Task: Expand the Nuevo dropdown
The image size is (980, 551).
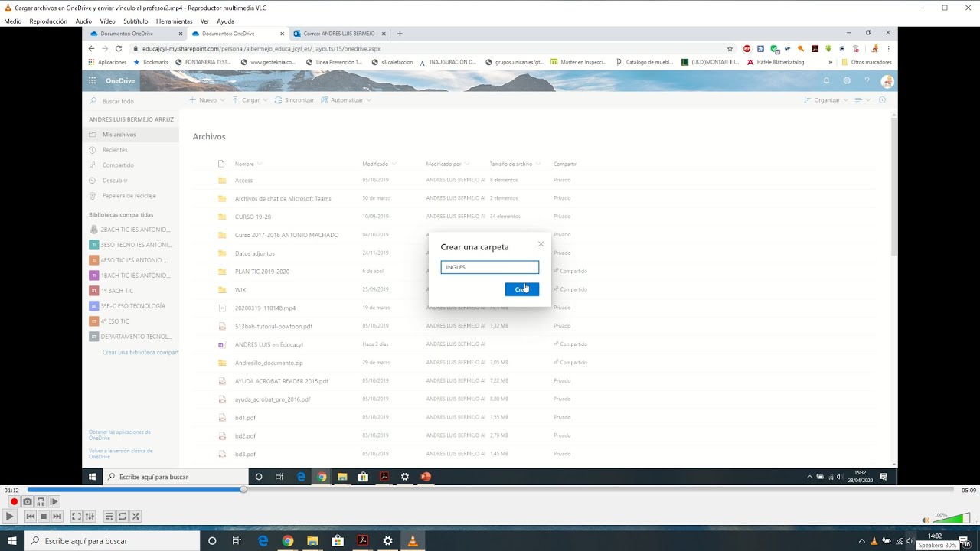Action: [x=207, y=100]
